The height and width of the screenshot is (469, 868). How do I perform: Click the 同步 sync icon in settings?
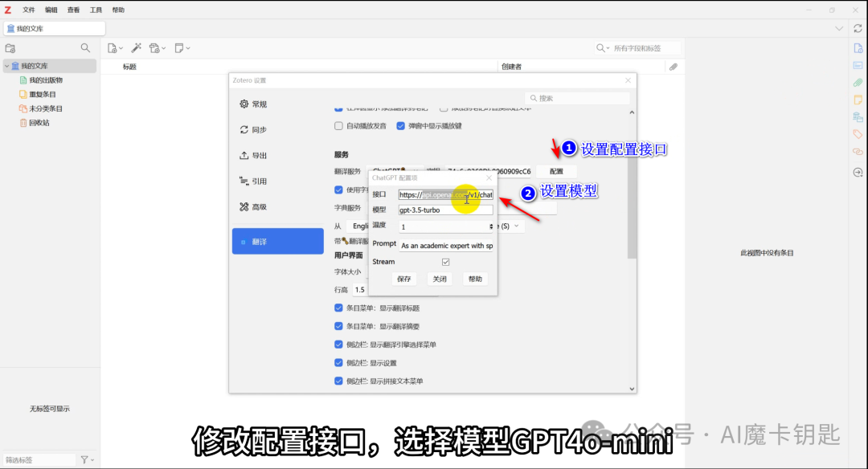coord(244,129)
